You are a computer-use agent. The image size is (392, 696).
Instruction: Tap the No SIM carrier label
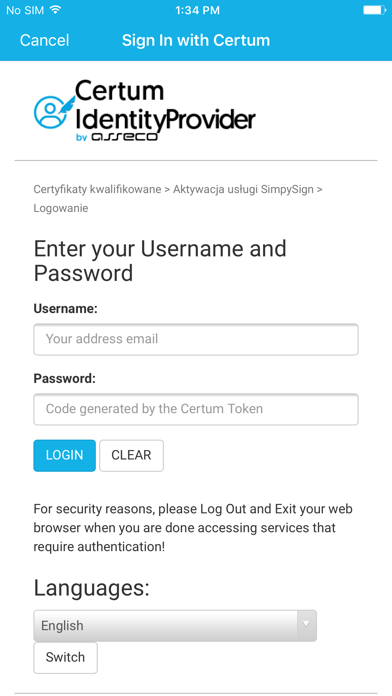[x=25, y=10]
